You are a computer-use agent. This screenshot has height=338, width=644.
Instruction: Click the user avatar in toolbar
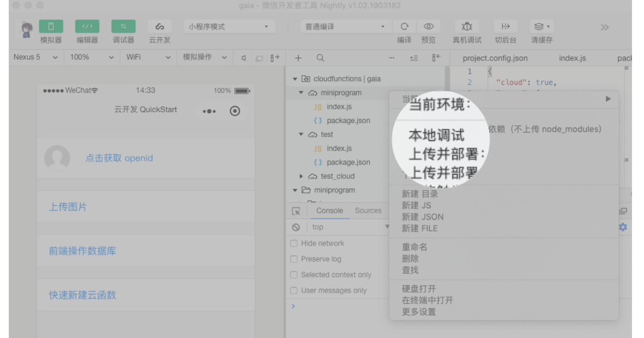(27, 30)
